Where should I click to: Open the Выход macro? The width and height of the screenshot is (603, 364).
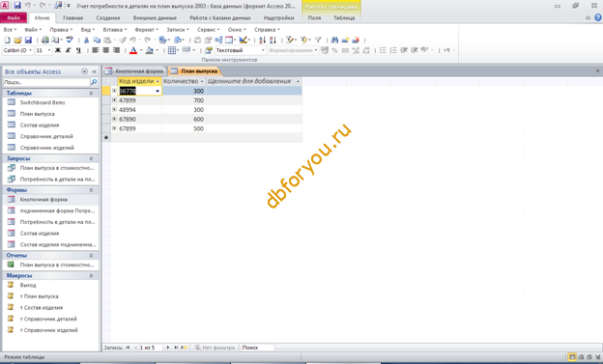click(x=28, y=285)
